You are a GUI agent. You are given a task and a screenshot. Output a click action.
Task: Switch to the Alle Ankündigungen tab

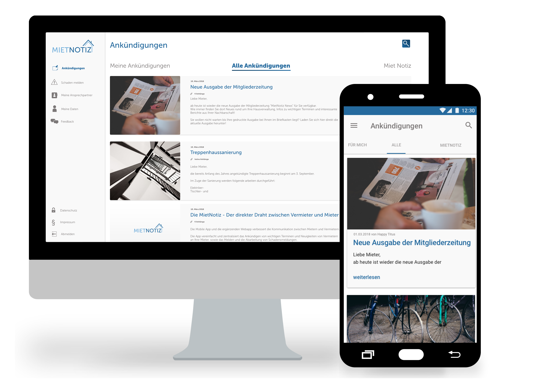[x=260, y=65]
